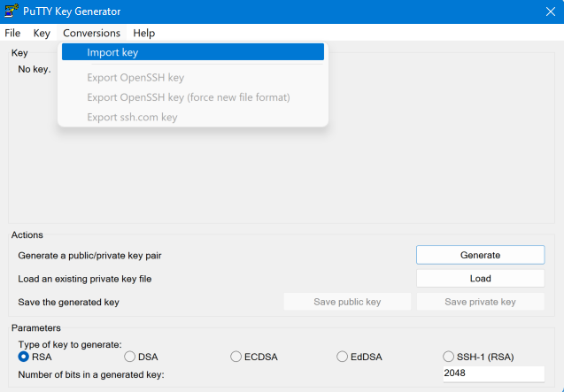The width and height of the screenshot is (564, 392).
Task: Choose the DSA key type option
Action: click(130, 357)
